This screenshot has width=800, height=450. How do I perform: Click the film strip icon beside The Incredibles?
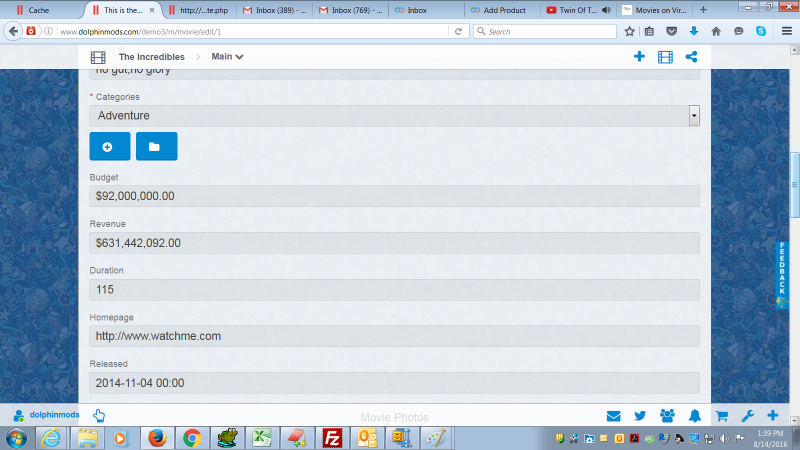pos(98,57)
